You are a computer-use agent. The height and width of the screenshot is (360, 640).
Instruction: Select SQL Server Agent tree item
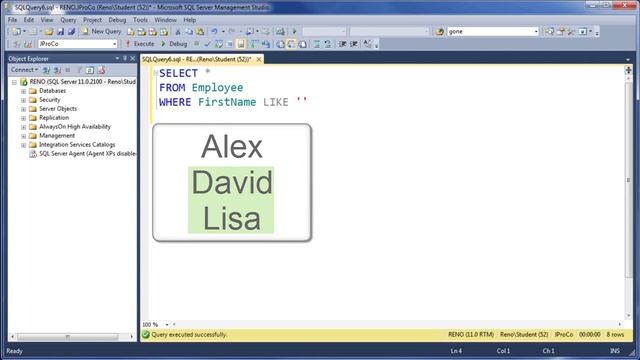coord(83,154)
